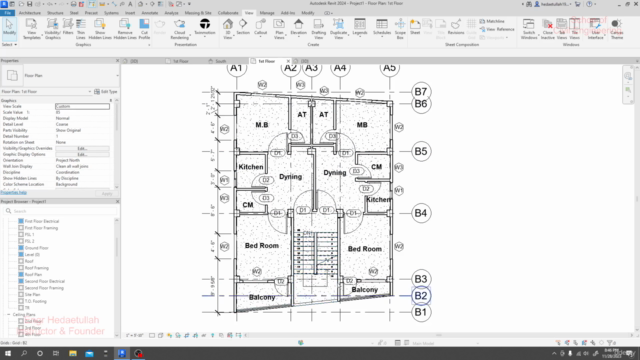Create a Section view
Screen dimensions: 640x360
pos(243,27)
